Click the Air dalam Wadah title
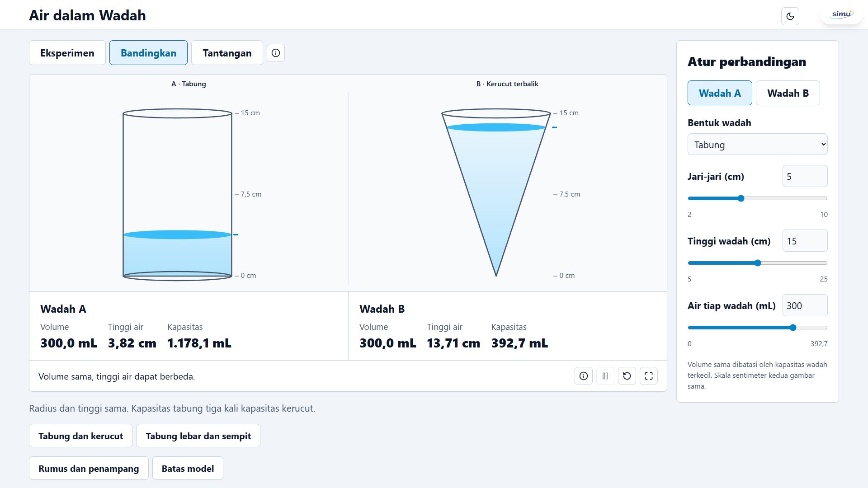This screenshot has width=868, height=488. pyautogui.click(x=87, y=15)
